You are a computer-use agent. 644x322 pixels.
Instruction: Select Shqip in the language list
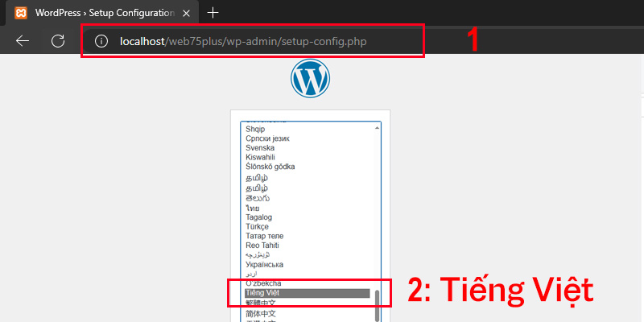(255, 129)
